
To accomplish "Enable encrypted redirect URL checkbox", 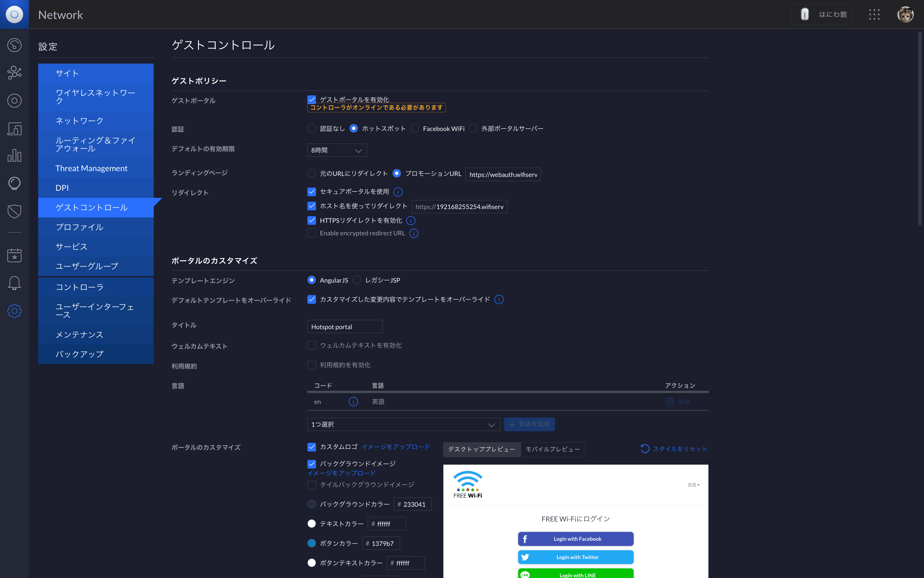I will (312, 233).
